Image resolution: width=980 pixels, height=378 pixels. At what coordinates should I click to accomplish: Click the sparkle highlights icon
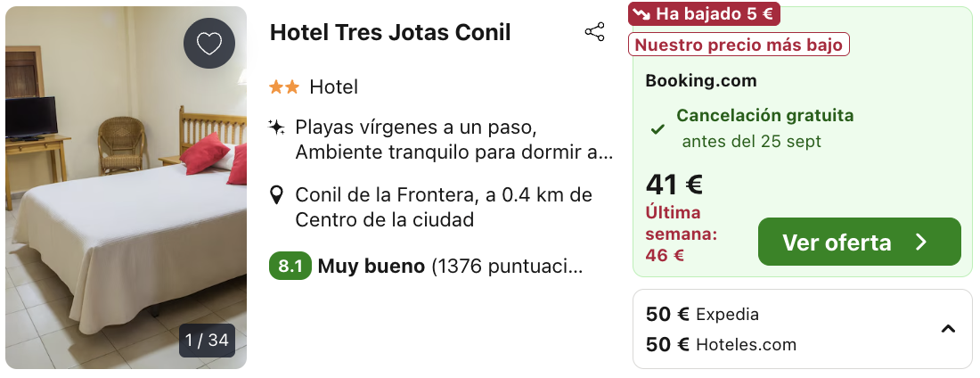[x=277, y=127]
